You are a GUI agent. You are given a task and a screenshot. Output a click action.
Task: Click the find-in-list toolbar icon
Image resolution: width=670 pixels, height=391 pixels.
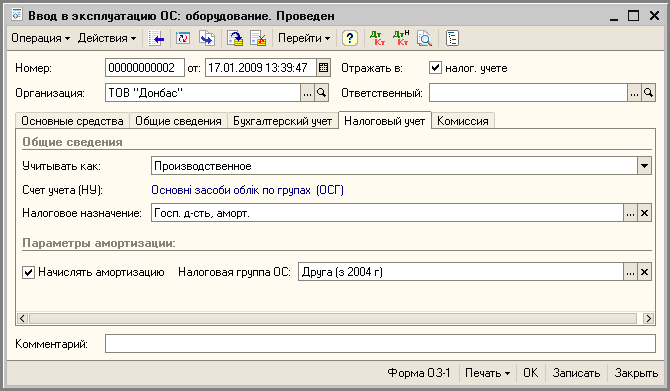[156, 38]
